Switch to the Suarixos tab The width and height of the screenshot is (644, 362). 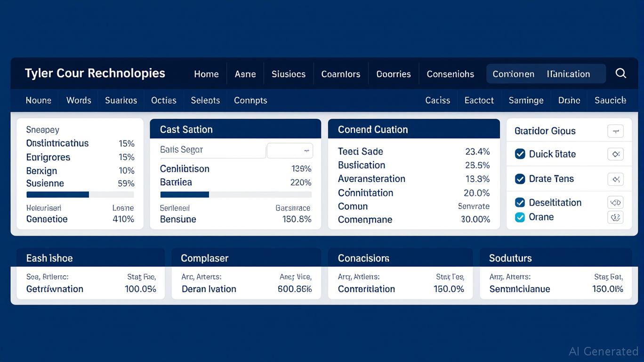121,100
